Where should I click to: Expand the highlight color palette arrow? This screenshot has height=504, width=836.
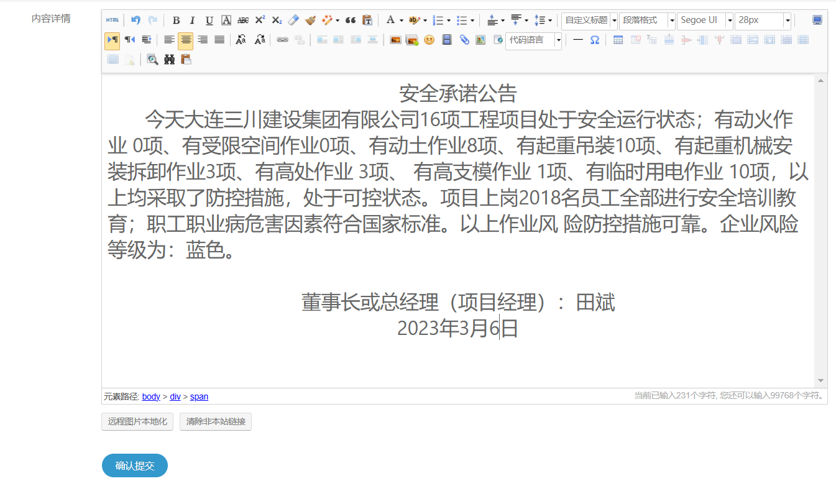425,21
